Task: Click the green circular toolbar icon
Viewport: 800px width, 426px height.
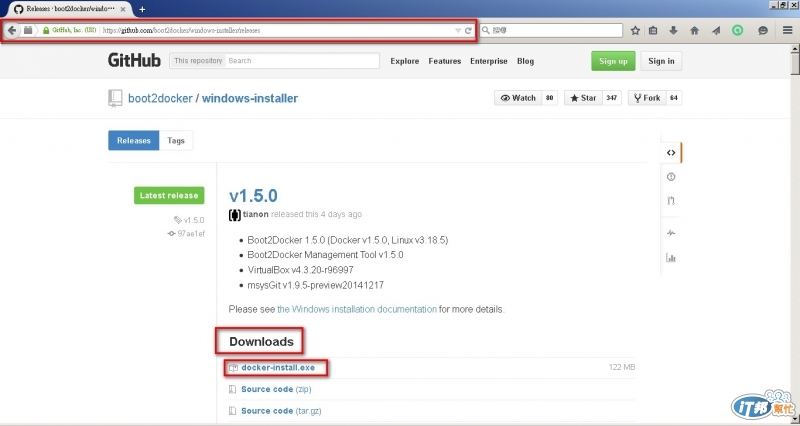Action: 738,31
